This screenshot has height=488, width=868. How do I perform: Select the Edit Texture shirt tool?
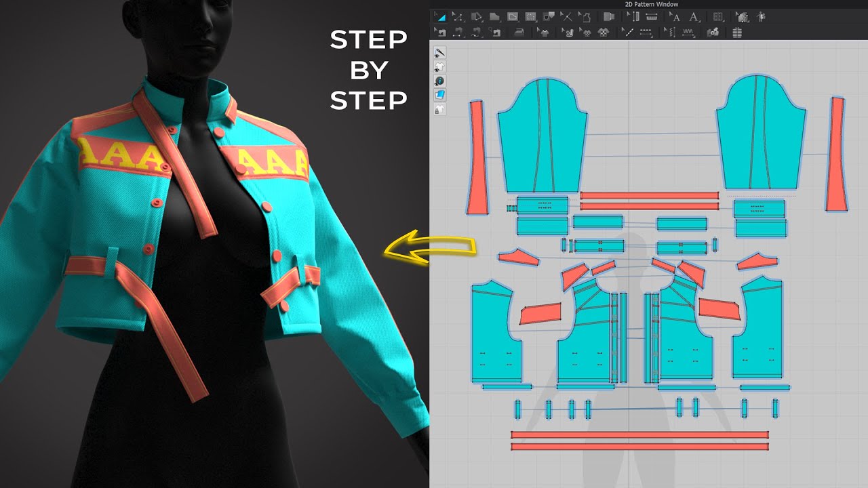coord(543,32)
